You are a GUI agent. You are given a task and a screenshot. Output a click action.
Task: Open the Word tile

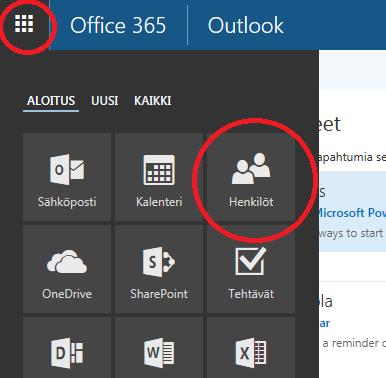159,348
